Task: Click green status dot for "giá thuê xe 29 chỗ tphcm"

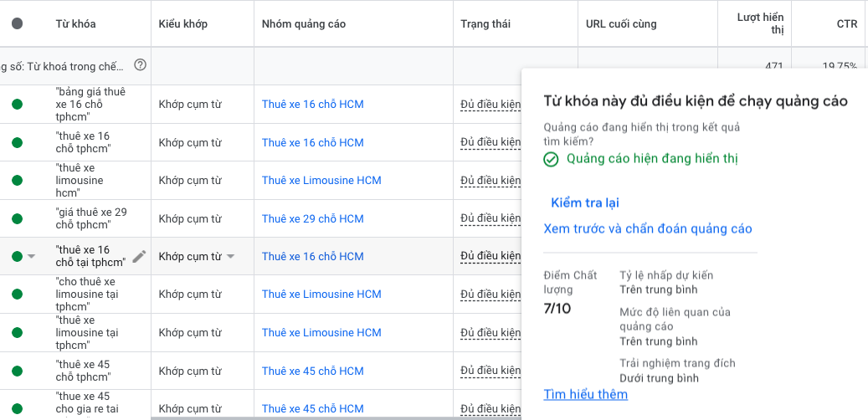Action: tap(17, 219)
